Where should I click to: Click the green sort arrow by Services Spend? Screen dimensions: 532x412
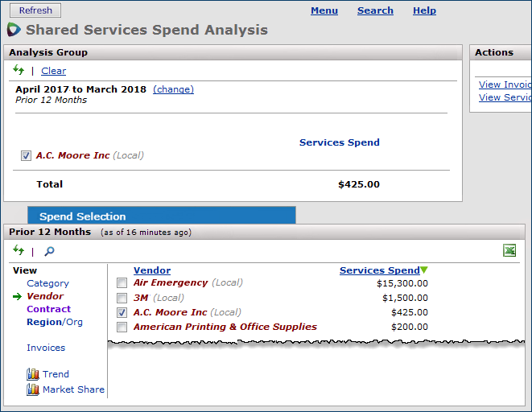tap(424, 270)
